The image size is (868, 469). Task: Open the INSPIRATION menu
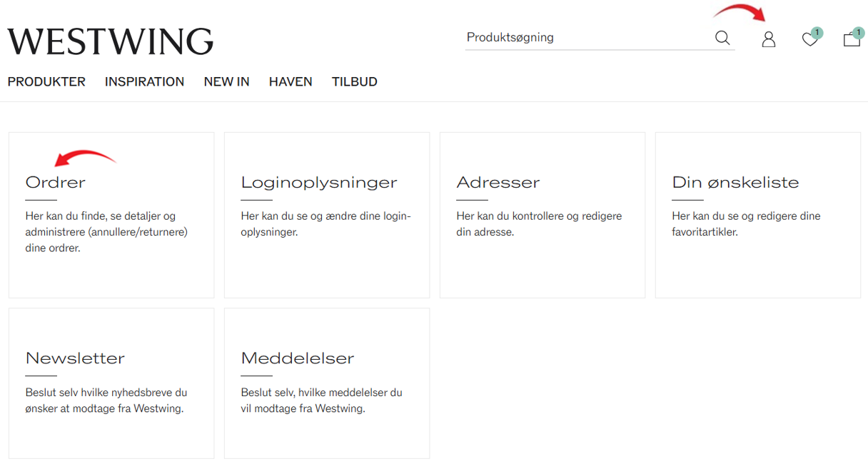coord(144,81)
